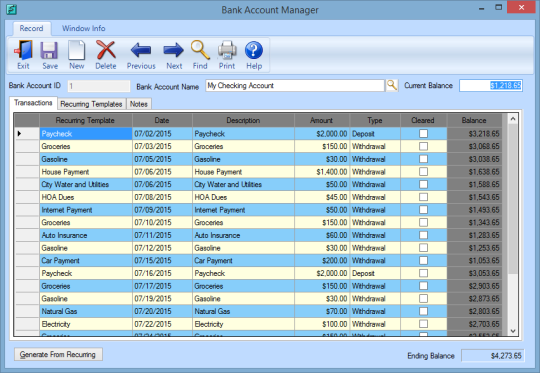Switch to the Record ribbon tab
The width and height of the screenshot is (540, 373).
31,28
